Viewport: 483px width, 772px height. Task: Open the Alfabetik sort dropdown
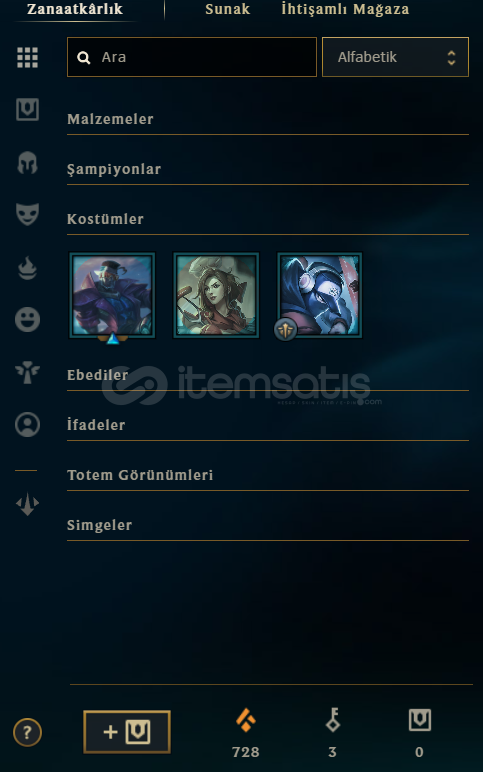(x=395, y=57)
